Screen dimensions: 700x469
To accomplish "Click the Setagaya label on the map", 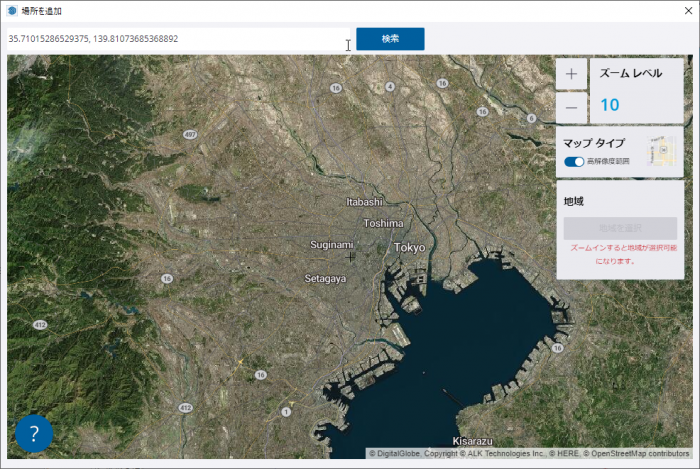I will (325, 279).
